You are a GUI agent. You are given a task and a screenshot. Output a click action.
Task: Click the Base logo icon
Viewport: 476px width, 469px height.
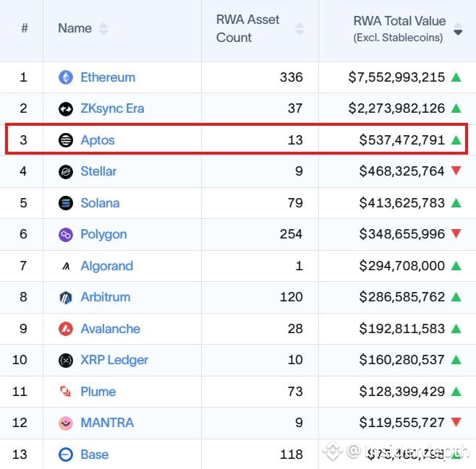pos(66,455)
